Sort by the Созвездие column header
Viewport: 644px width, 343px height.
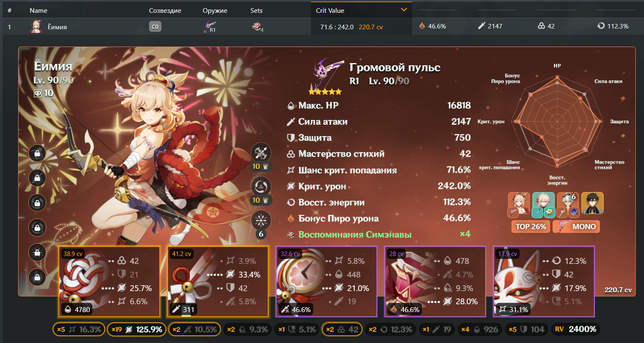[165, 11]
